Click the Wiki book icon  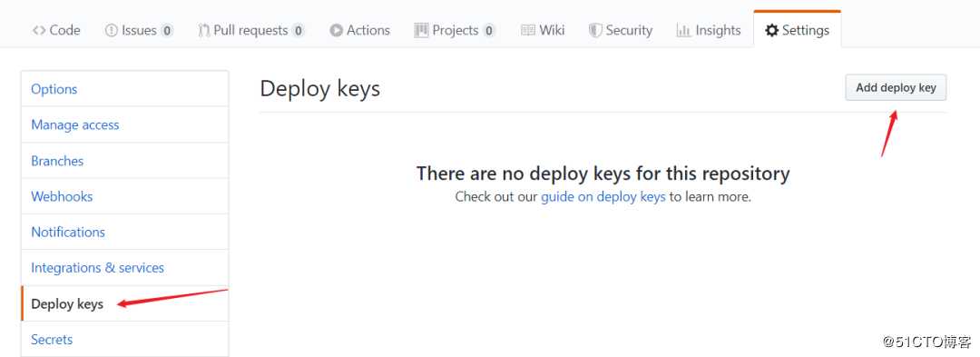[x=528, y=30]
